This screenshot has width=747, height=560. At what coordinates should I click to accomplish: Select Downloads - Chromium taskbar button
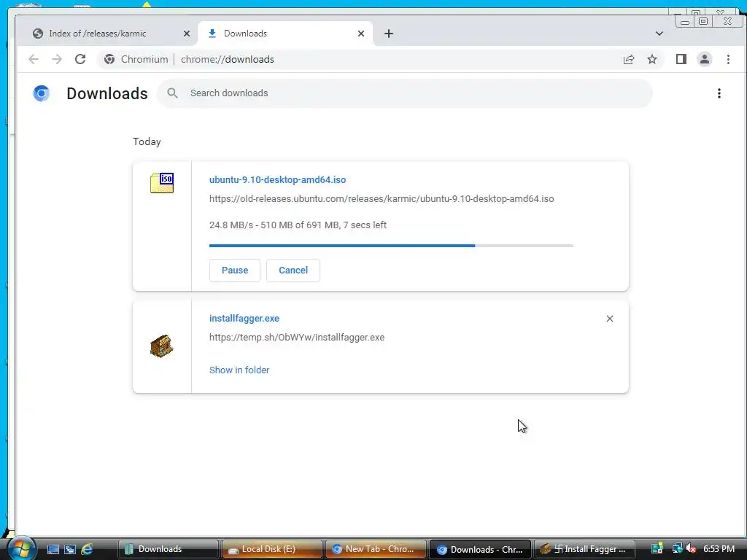pos(480,549)
